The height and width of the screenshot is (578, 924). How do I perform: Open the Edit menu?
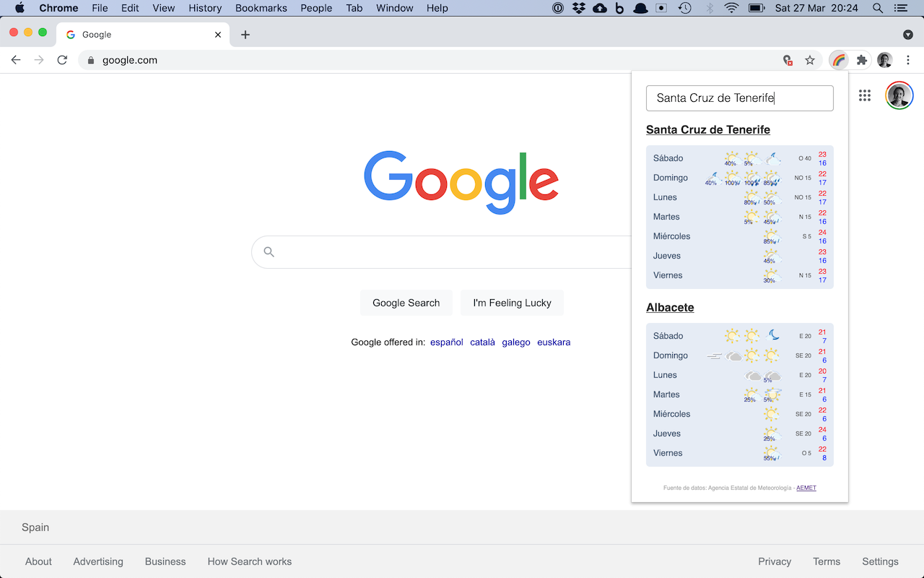tap(130, 8)
